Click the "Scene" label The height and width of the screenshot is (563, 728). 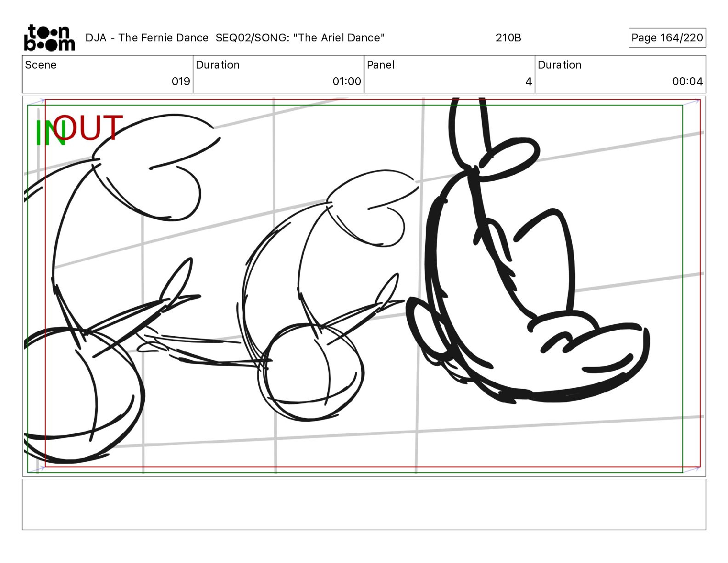point(41,65)
